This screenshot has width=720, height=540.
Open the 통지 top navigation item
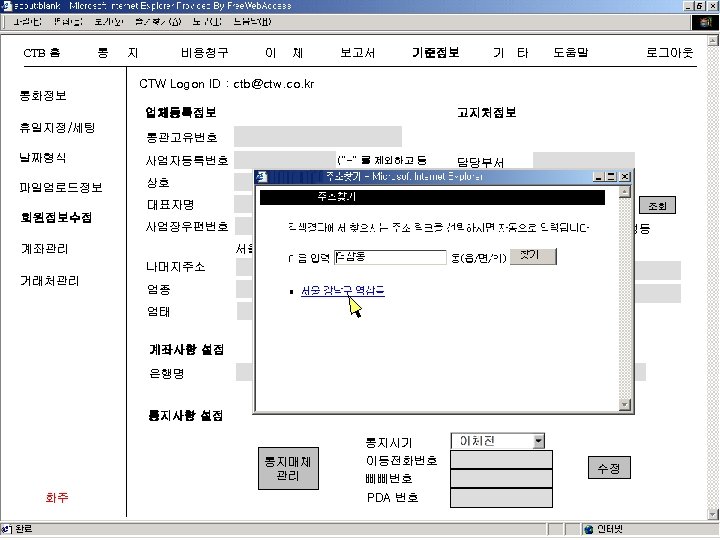pos(118,53)
